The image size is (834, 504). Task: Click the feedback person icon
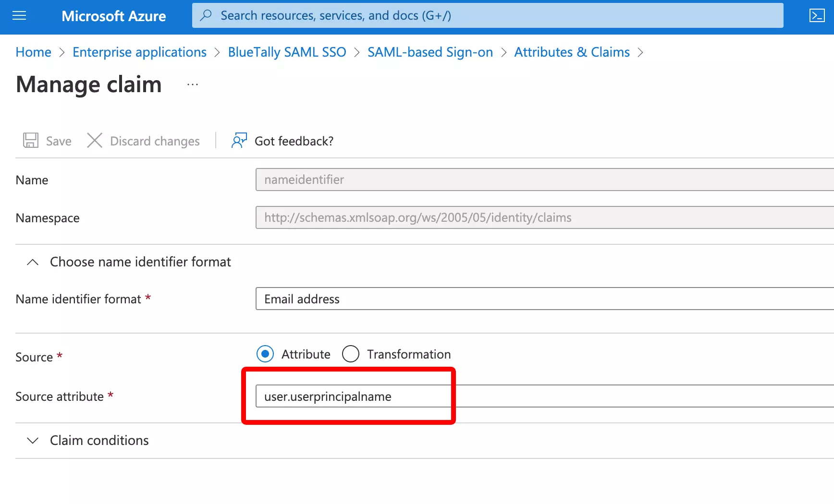239,141
